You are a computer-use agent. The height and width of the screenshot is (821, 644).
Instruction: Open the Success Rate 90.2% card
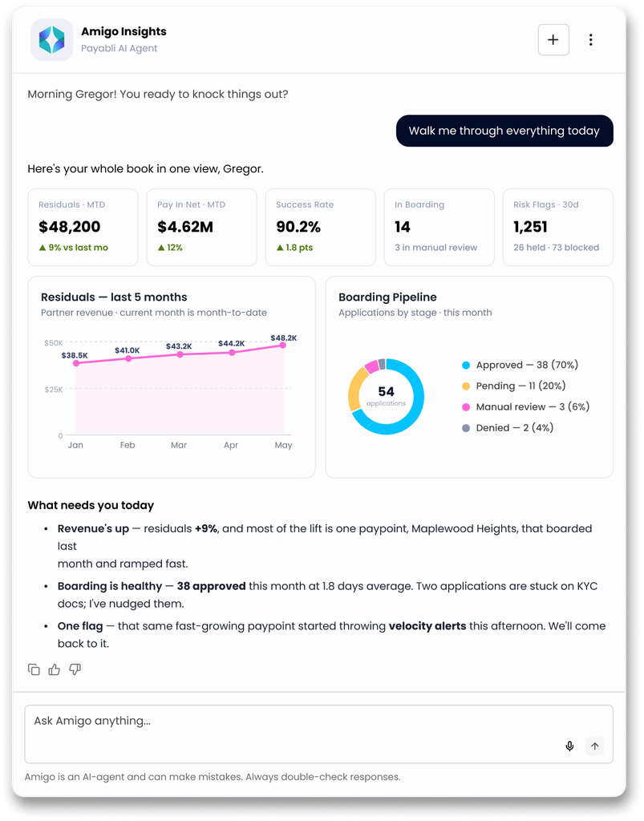point(321,227)
